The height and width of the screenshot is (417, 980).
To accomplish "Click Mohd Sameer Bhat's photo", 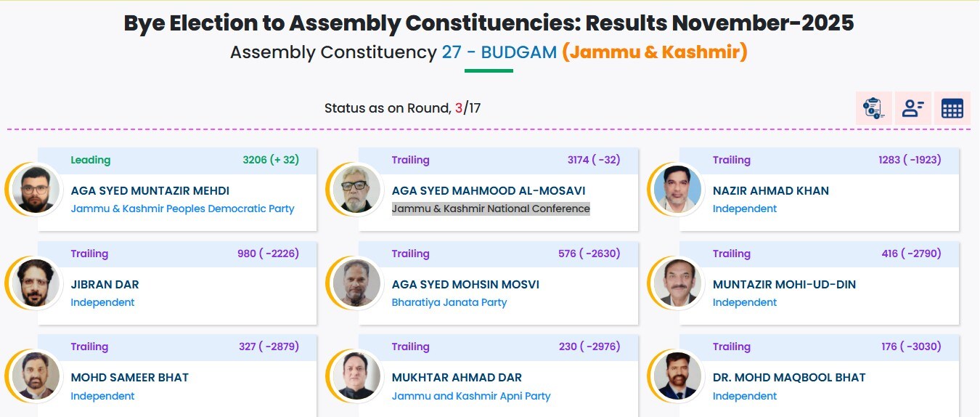I will click(36, 376).
